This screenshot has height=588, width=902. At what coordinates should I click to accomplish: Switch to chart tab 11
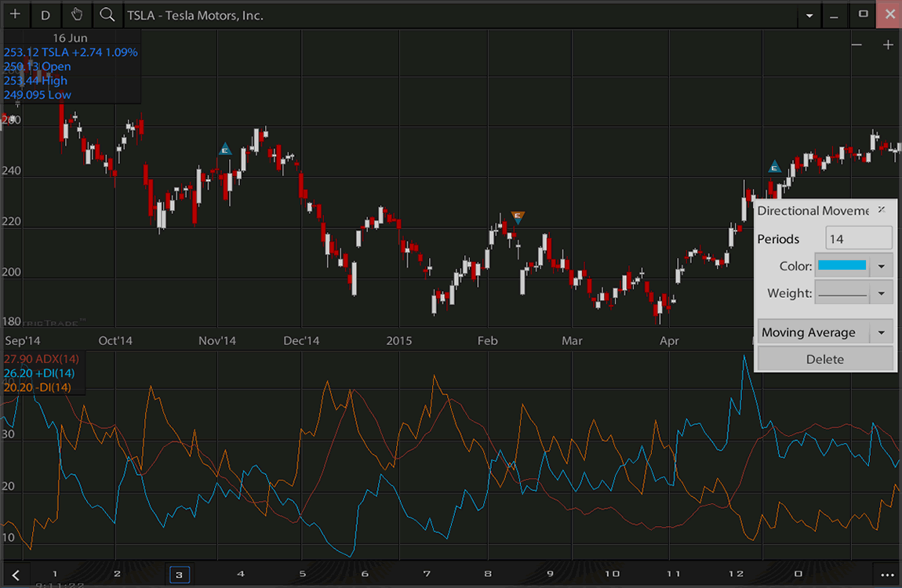coord(674,574)
